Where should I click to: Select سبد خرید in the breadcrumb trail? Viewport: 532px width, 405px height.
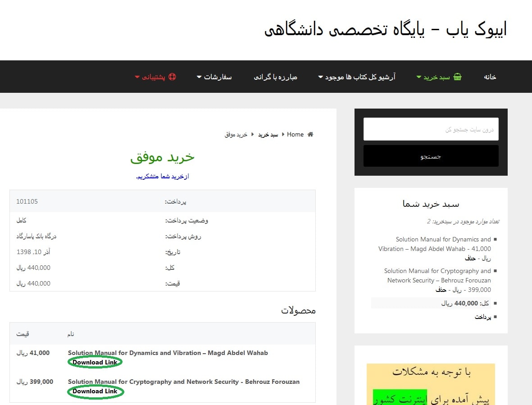pos(268,135)
